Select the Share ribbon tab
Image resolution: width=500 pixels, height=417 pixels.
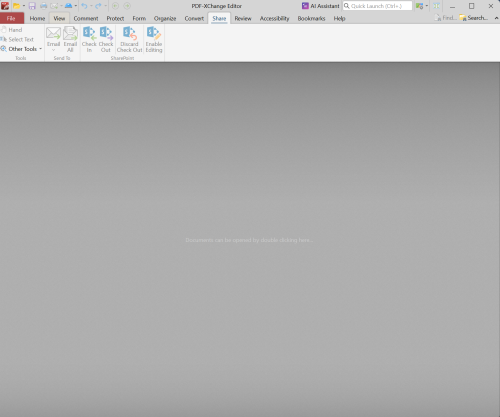tap(219, 18)
